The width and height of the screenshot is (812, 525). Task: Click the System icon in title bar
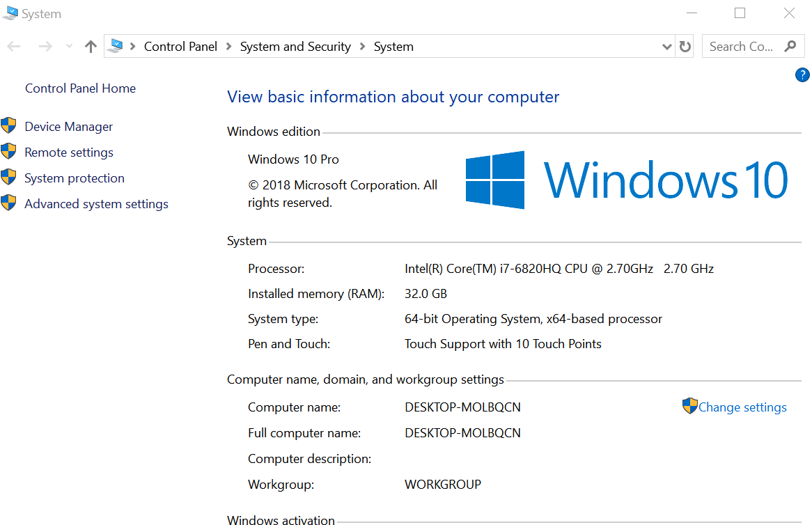tap(10, 13)
